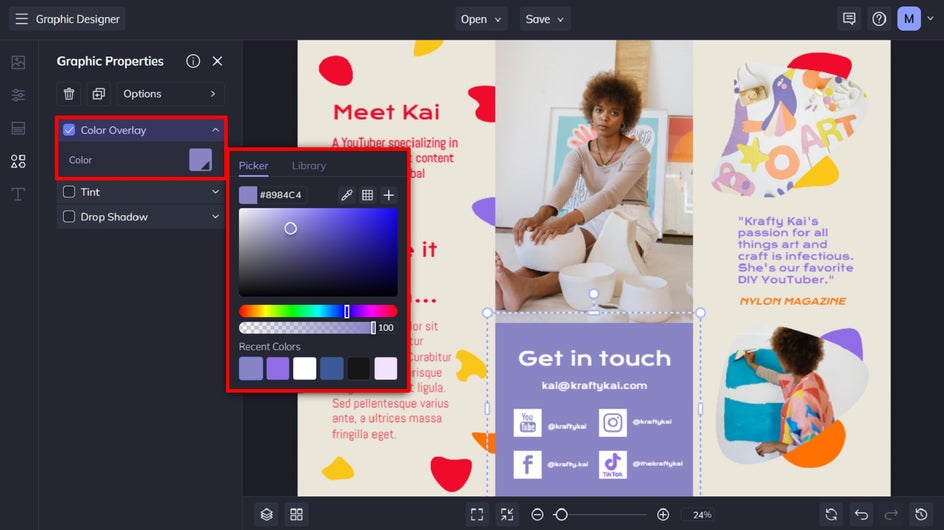Open the grid view icon in bottom bar

(x=296, y=514)
